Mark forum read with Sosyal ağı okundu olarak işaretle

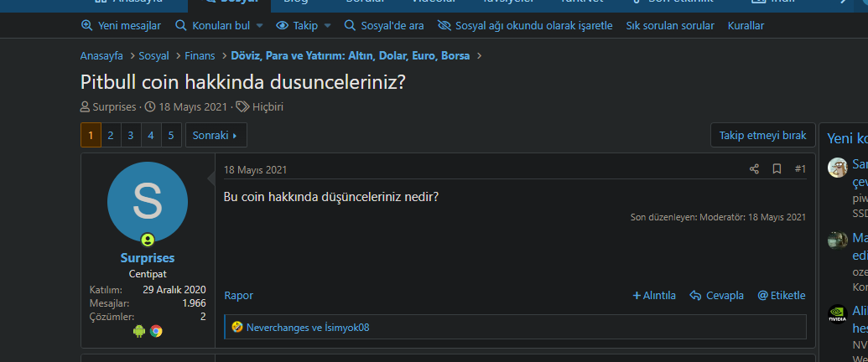pyautogui.click(x=525, y=25)
